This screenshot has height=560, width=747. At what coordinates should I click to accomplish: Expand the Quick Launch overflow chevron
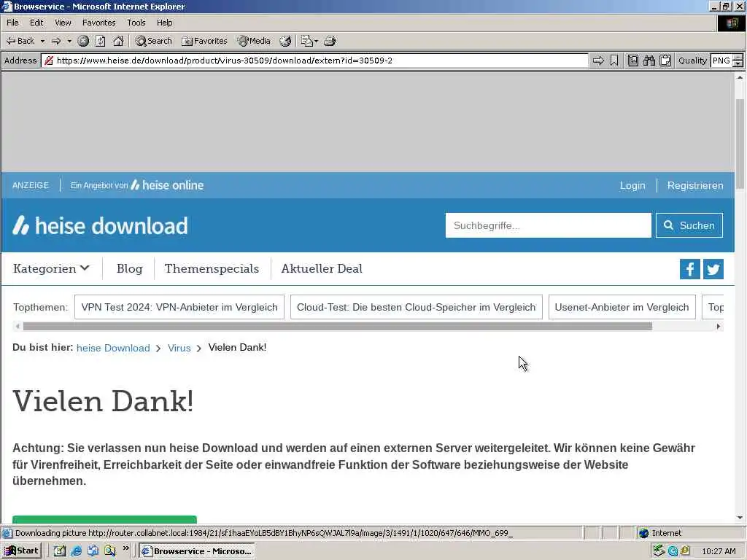(x=125, y=549)
